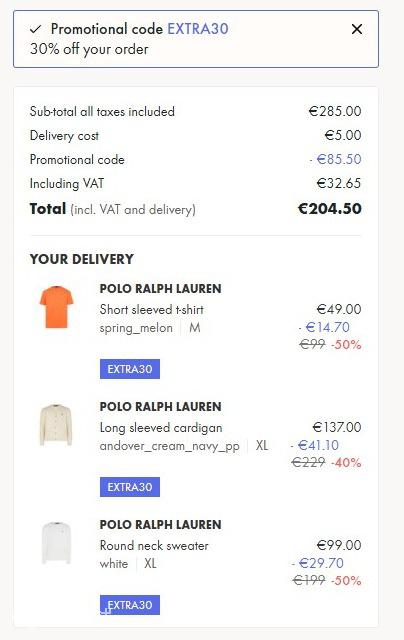Click the Polo Ralph Lauren brand above sweater
Image resolution: width=404 pixels, height=640 pixels.
[x=160, y=524]
